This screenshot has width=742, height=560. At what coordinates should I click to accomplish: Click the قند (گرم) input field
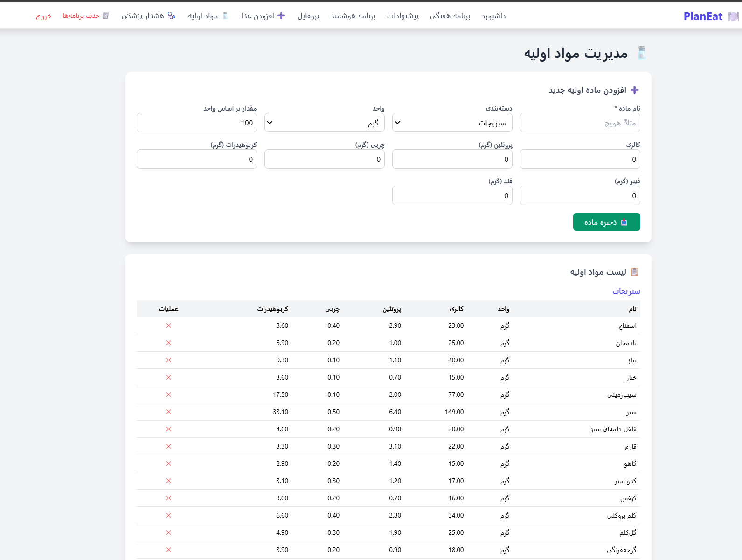[452, 195]
